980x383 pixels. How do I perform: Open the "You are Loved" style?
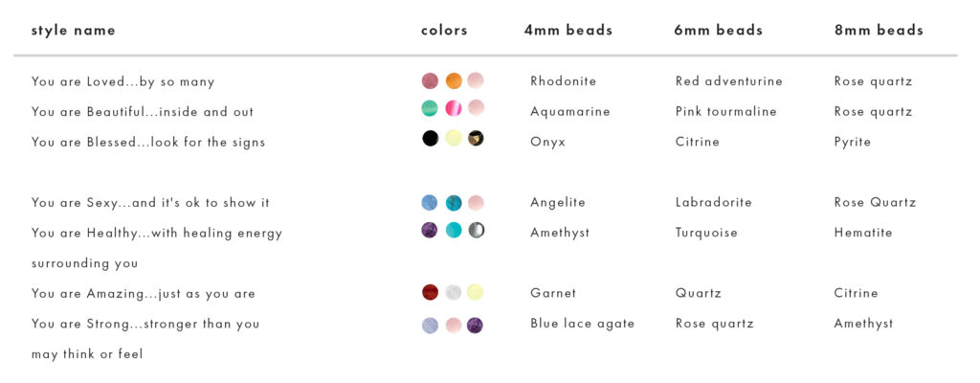122,81
